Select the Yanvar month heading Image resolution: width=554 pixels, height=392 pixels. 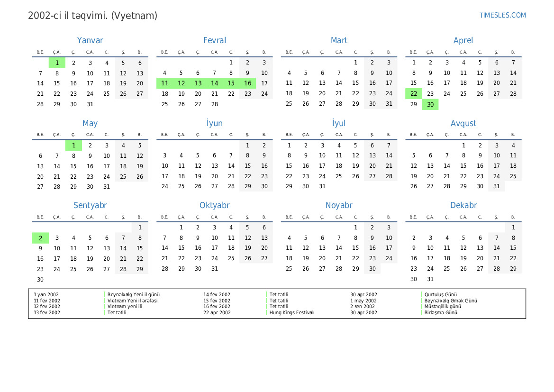point(90,40)
